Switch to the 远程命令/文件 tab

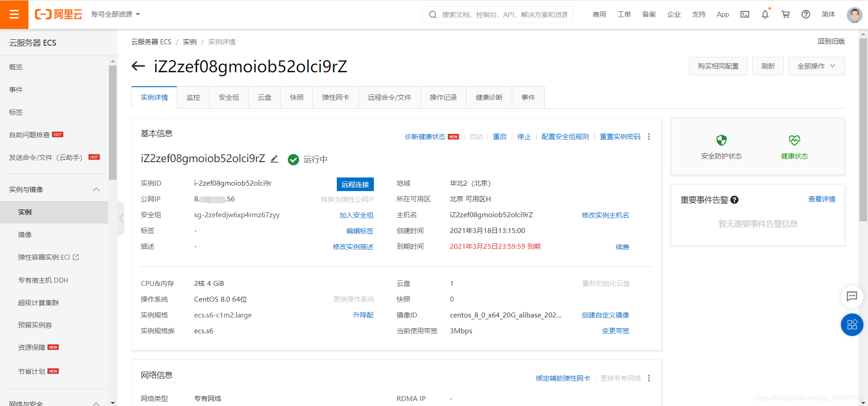tap(389, 98)
